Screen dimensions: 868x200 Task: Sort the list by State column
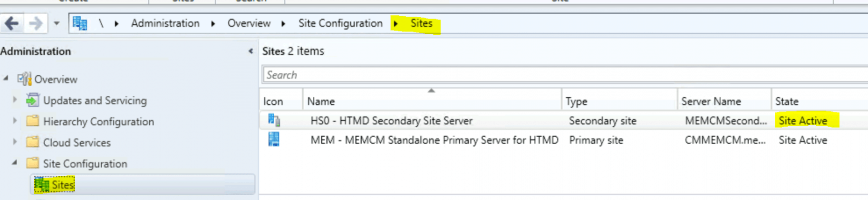787,101
